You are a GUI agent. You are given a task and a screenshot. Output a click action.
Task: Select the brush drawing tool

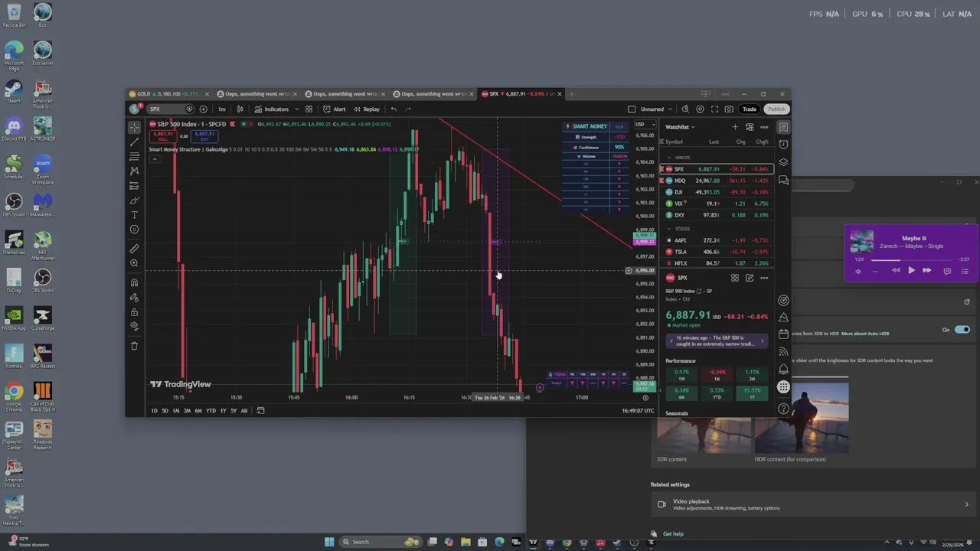click(135, 200)
